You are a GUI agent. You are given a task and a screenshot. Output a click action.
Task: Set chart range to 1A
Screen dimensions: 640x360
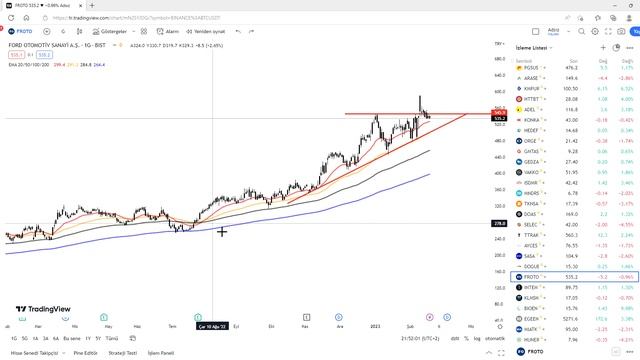coord(35,338)
